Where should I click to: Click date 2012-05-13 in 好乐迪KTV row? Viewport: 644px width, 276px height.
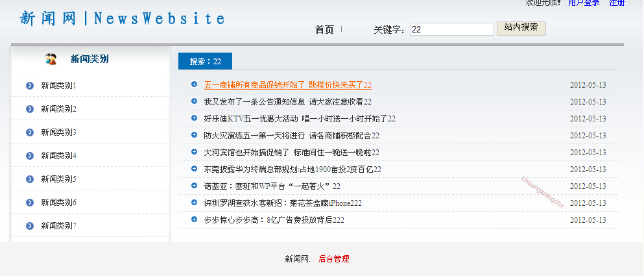coord(588,119)
